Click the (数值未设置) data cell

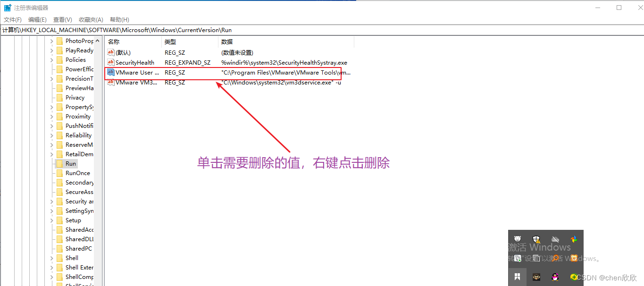tap(237, 52)
